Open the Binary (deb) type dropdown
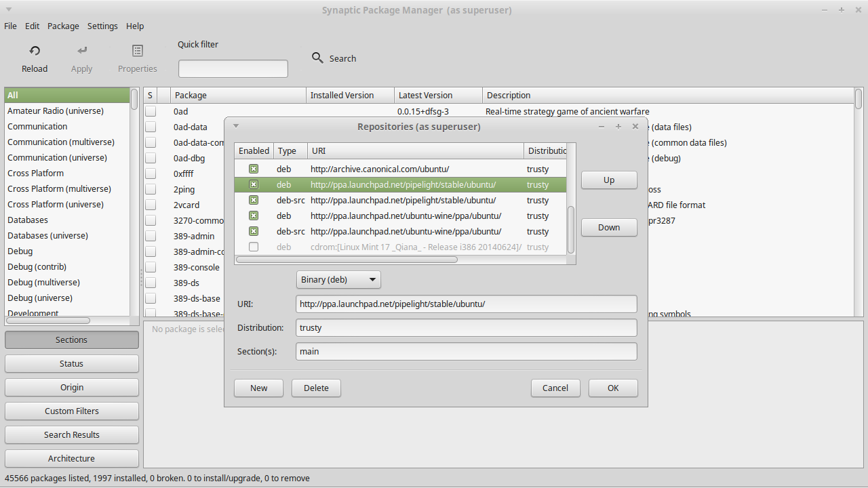868x488 pixels. [x=338, y=279]
